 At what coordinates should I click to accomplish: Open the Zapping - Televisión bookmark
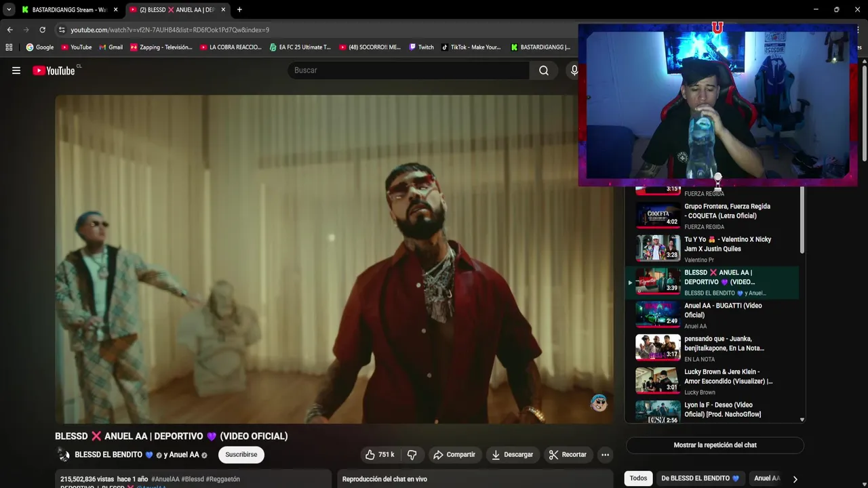(161, 47)
